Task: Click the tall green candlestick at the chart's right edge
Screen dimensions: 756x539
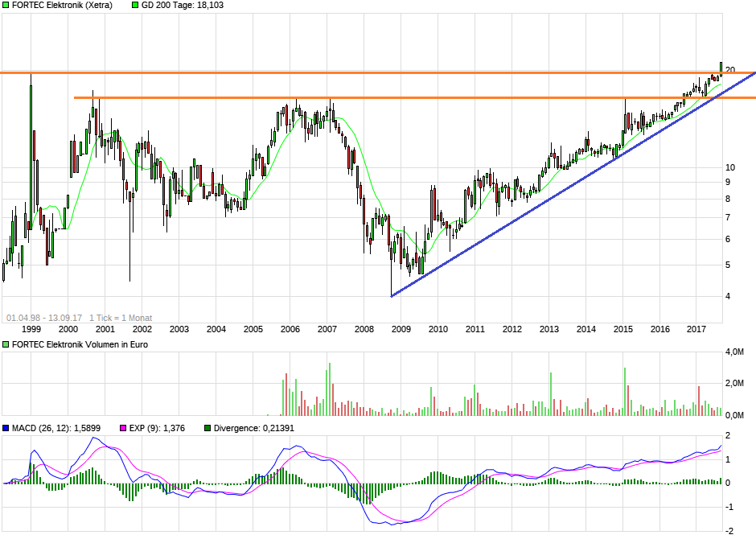Action: [x=721, y=68]
